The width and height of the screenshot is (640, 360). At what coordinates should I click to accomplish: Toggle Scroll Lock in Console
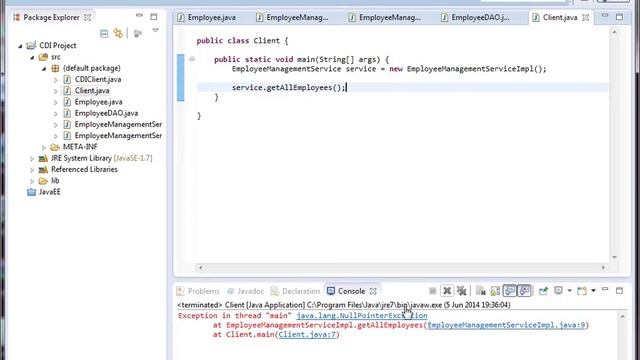(x=495, y=291)
